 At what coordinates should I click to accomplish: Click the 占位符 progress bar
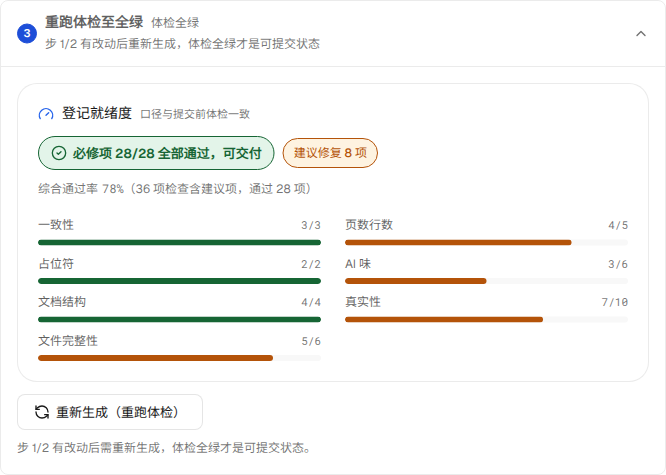pyautogui.click(x=179, y=281)
